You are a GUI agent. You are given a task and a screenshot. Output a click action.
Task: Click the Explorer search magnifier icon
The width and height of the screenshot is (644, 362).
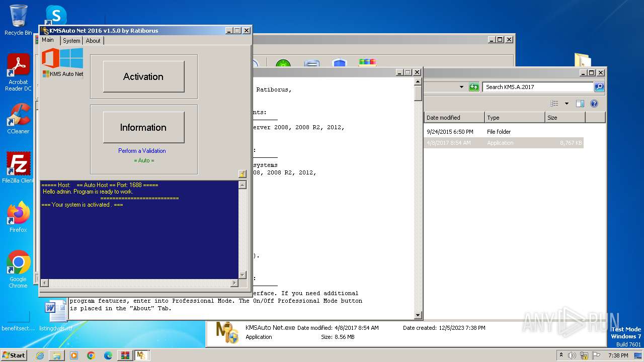[599, 87]
